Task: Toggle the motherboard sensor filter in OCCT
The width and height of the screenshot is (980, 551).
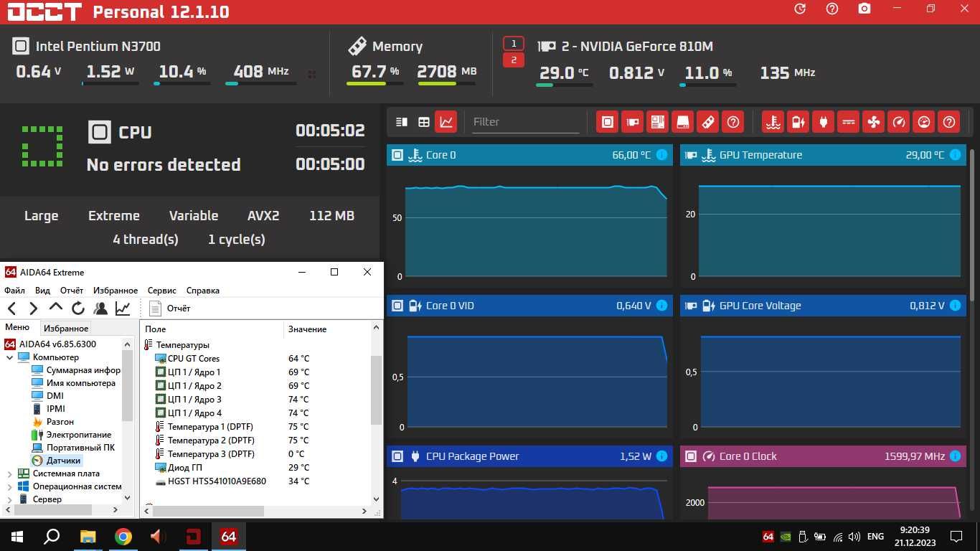Action: coord(657,122)
